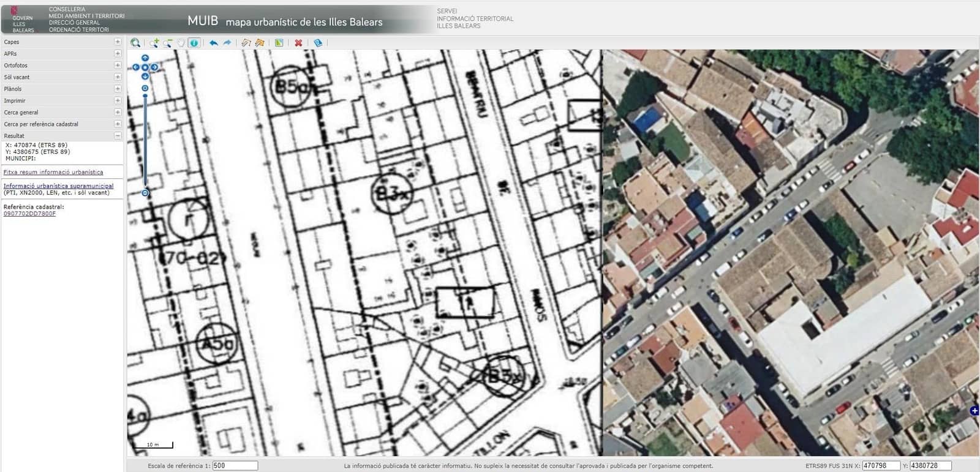
Task: Expand Cerca per referència cadastral
Action: click(x=118, y=124)
